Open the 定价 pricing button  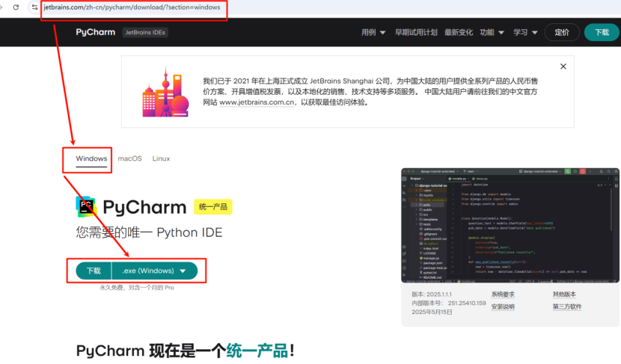pos(562,32)
